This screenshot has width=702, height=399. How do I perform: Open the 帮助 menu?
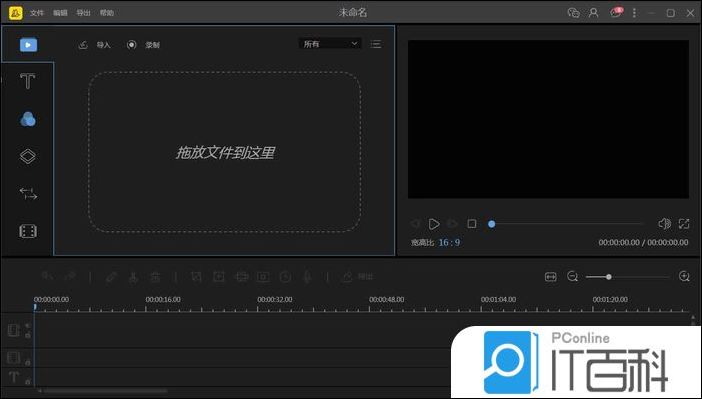coord(107,13)
